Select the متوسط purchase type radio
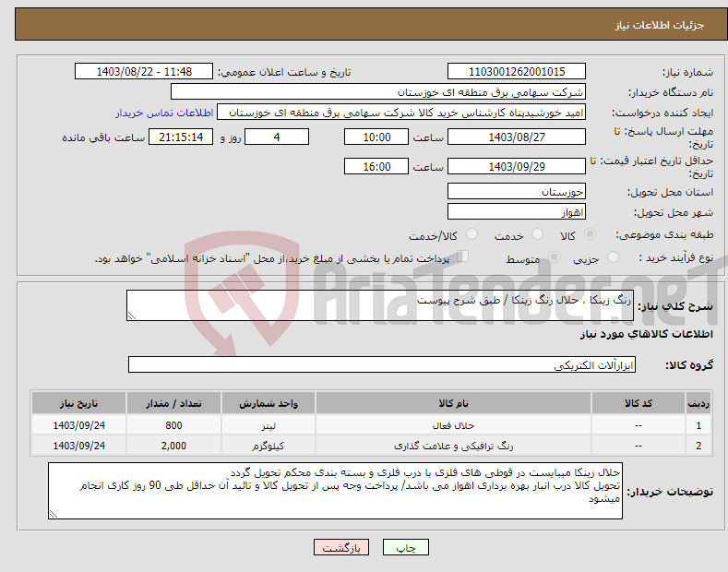 tap(554, 256)
